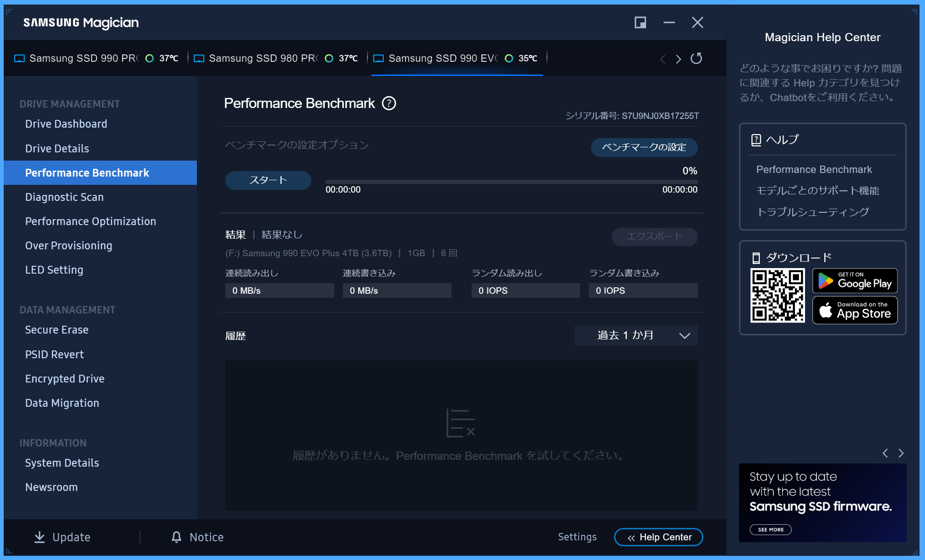Click the Update download icon

40,537
